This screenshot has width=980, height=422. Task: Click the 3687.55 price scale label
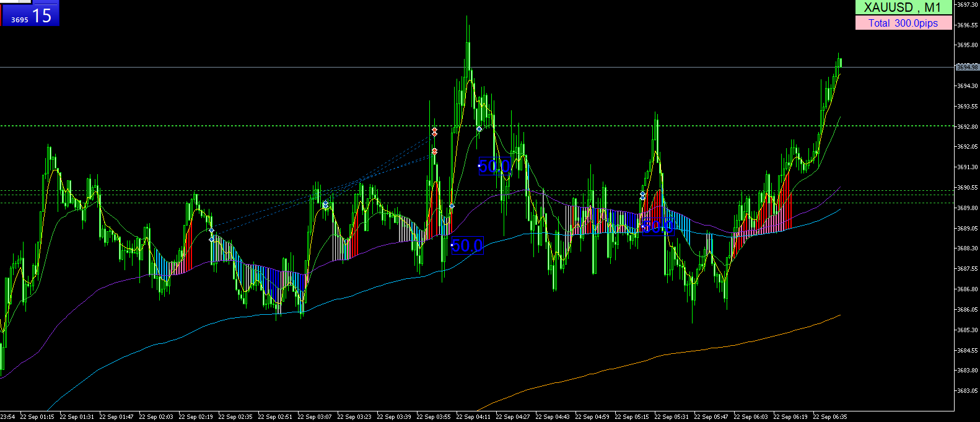(968, 269)
